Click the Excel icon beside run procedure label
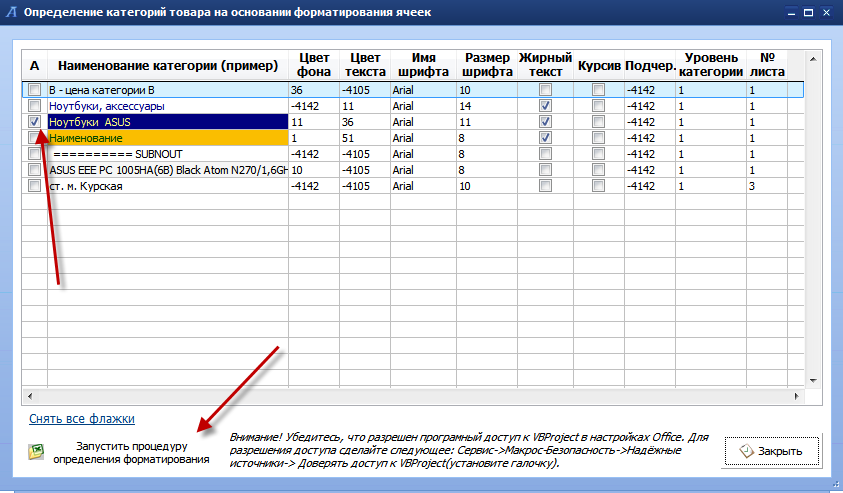 click(x=36, y=452)
